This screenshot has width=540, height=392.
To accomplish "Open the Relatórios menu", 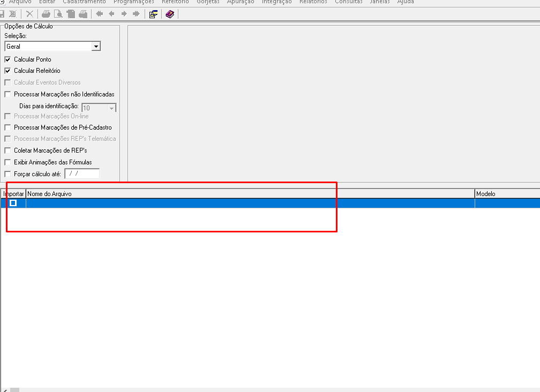I will click(313, 2).
